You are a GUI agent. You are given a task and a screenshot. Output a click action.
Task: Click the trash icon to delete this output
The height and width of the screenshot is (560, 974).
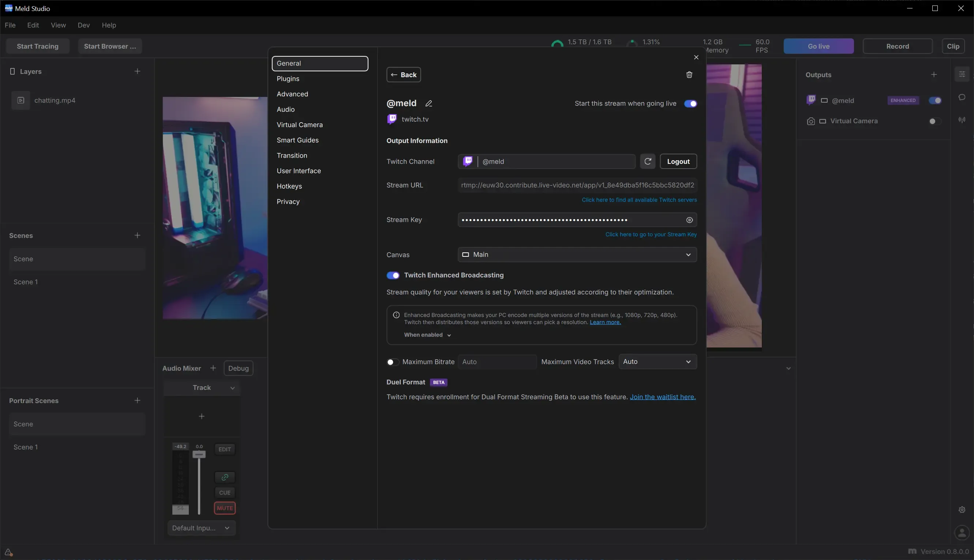coord(689,75)
